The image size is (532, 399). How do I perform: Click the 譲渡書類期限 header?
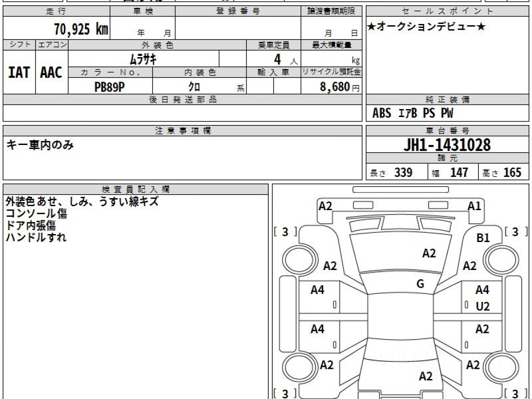331,12
